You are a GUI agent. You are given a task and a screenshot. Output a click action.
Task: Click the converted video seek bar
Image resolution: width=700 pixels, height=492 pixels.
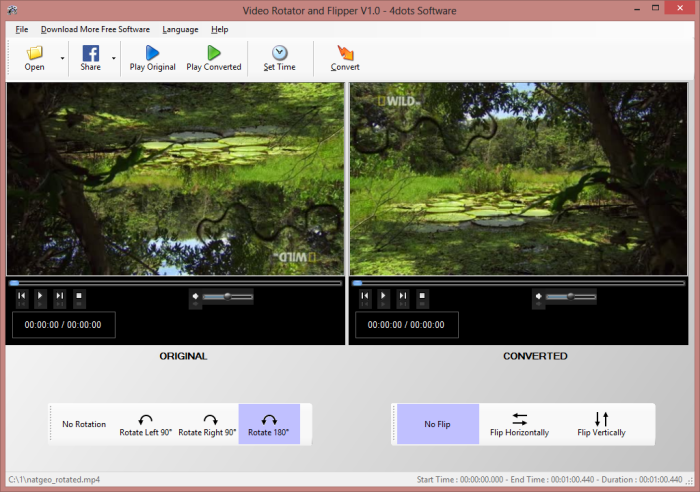click(520, 283)
